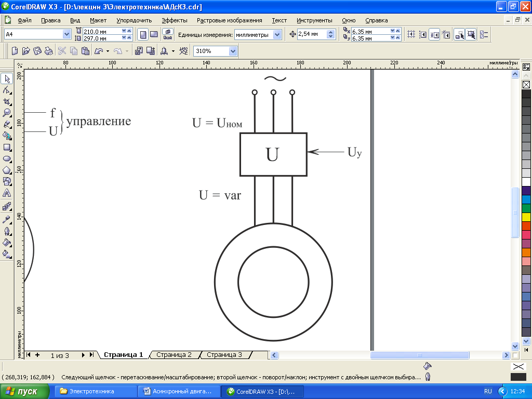Toggle Snap to Grid button
The width and height of the screenshot is (532, 399).
point(411,34)
